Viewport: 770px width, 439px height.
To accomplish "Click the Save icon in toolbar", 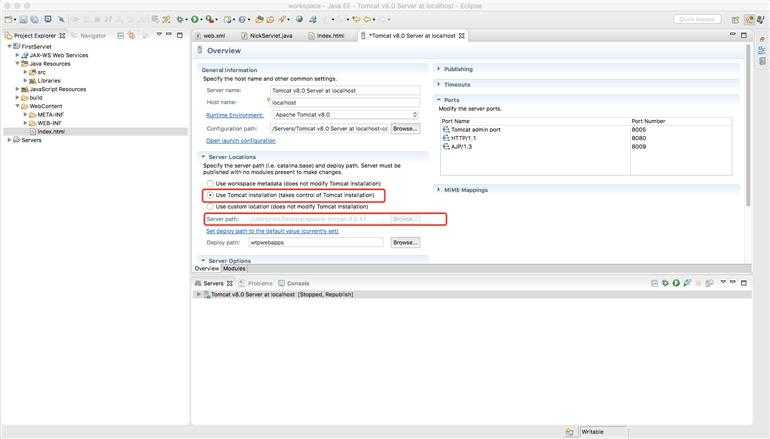I will (x=23, y=20).
